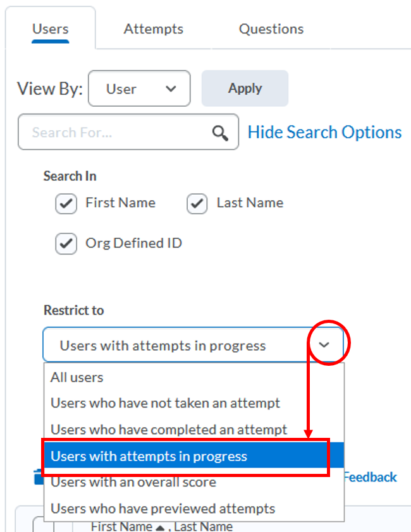Open the Questions tab
Viewport: 411px width, 532px height.
pyautogui.click(x=271, y=28)
